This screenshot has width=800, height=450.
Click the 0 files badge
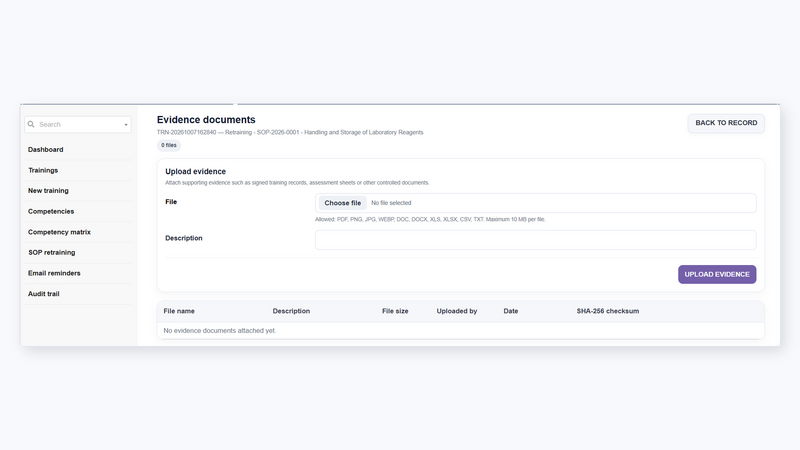(x=169, y=145)
